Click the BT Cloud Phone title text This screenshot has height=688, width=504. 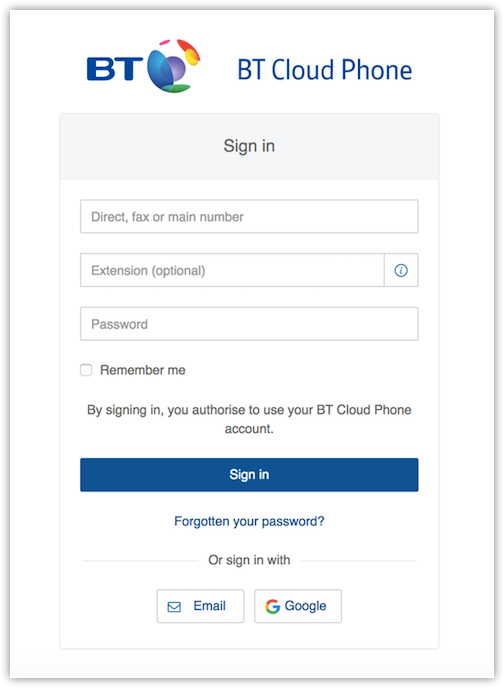(325, 70)
